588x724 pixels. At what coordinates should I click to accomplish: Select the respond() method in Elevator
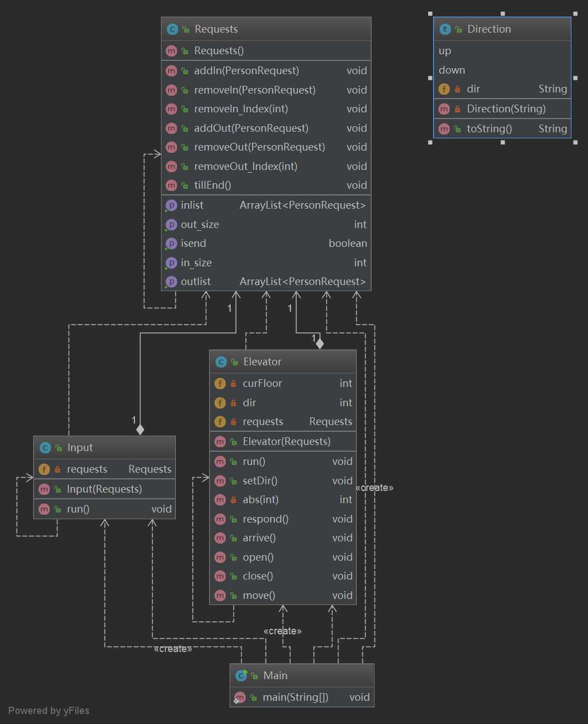(x=266, y=519)
